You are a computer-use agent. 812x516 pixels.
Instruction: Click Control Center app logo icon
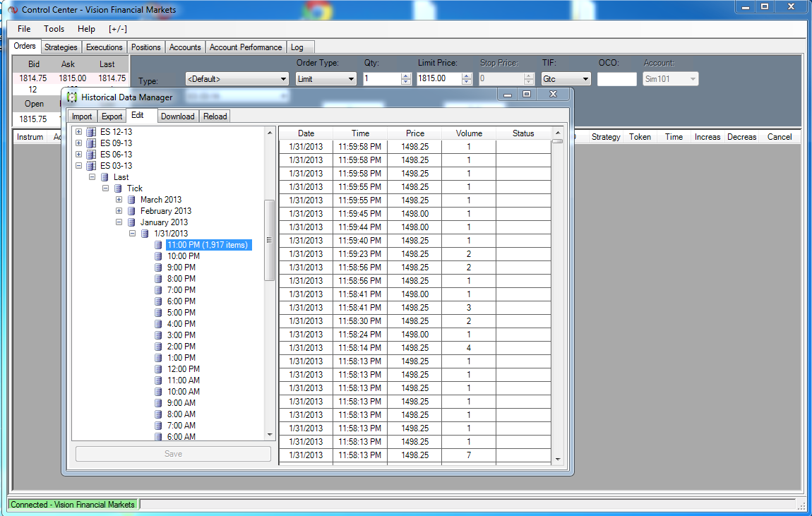[x=13, y=10]
